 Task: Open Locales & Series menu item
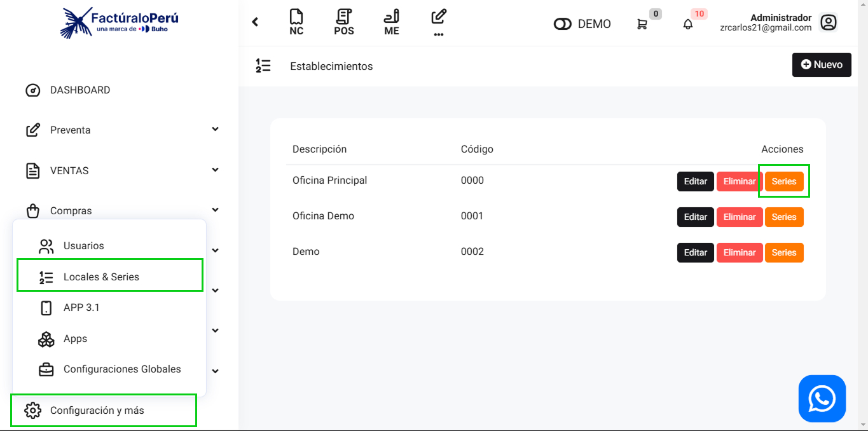(x=101, y=277)
